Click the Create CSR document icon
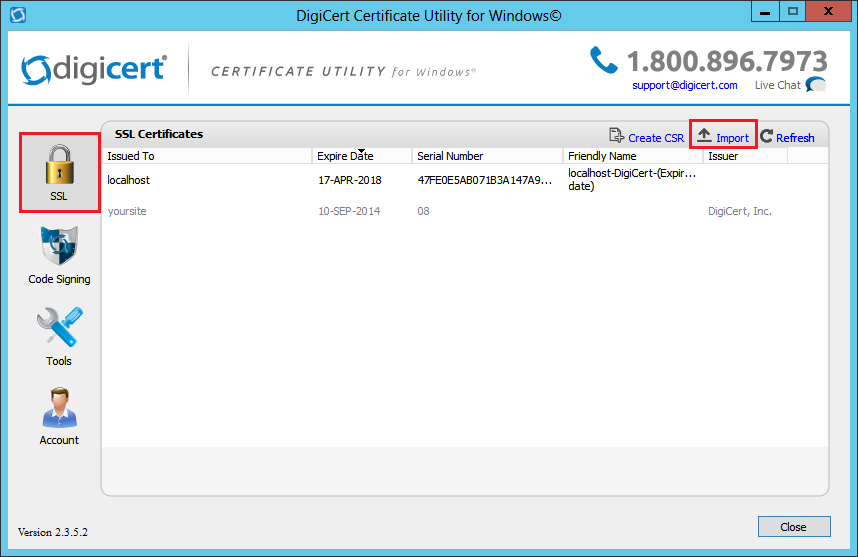 617,136
